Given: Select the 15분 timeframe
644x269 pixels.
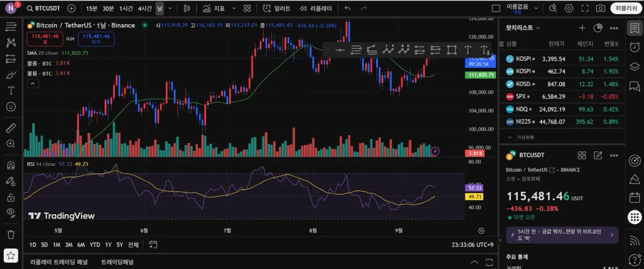Looking at the screenshot, I should pos(92,9).
